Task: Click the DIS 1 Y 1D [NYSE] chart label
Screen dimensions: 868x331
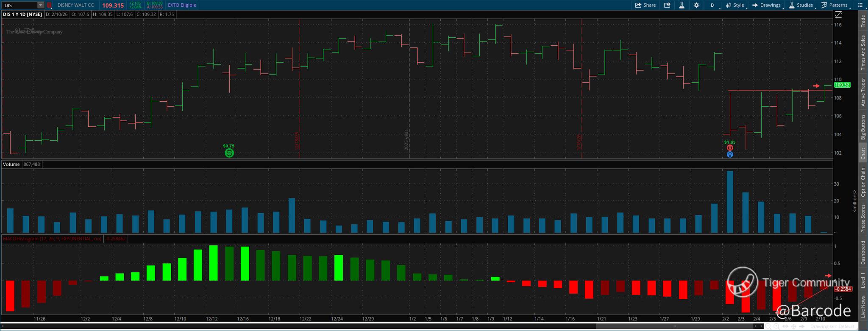Action: tap(22, 14)
